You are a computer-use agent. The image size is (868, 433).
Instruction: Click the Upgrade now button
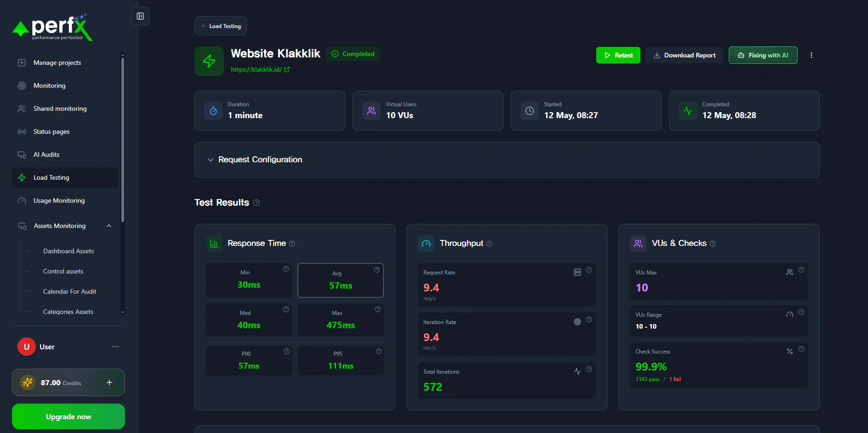coord(69,416)
